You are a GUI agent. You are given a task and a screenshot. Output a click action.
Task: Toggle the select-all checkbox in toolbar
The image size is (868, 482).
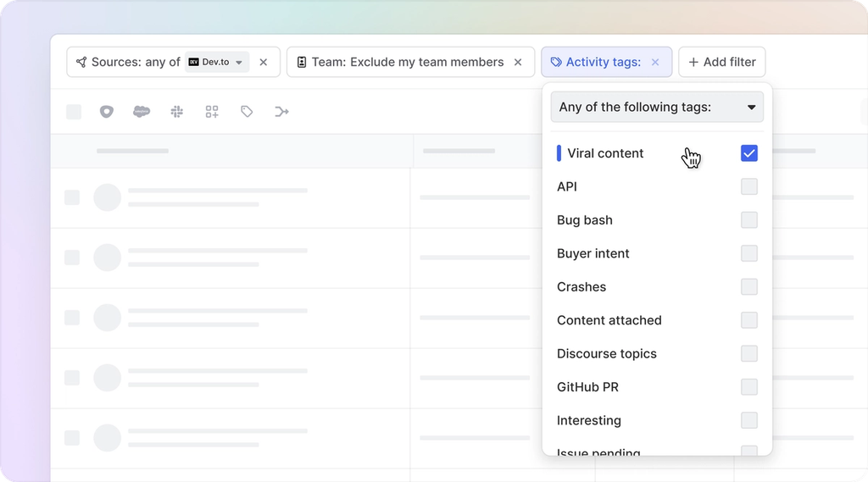pos(74,112)
